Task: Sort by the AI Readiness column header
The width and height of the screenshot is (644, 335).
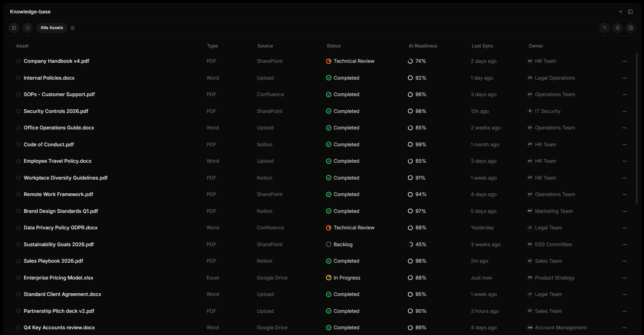Action: click(x=423, y=46)
